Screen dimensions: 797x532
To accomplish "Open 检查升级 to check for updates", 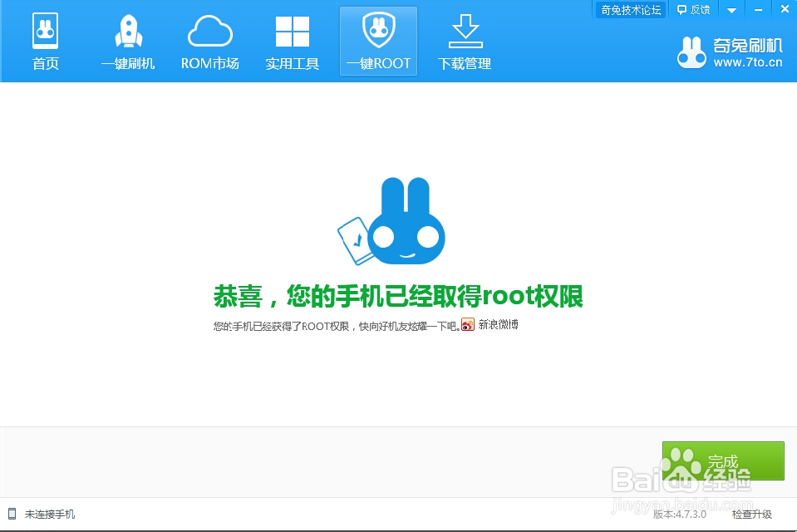I will pyautogui.click(x=753, y=515).
